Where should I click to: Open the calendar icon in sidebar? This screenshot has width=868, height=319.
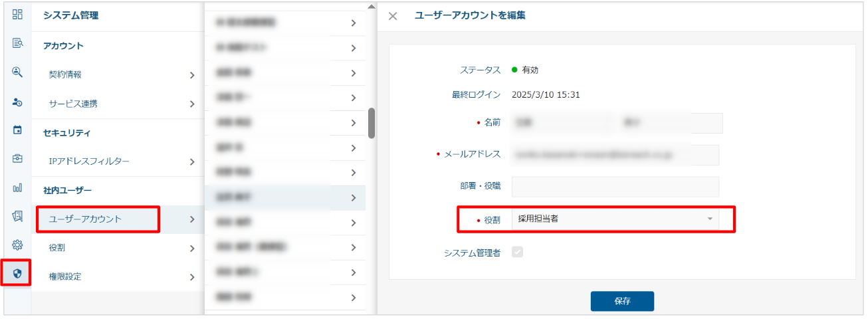coord(17,130)
